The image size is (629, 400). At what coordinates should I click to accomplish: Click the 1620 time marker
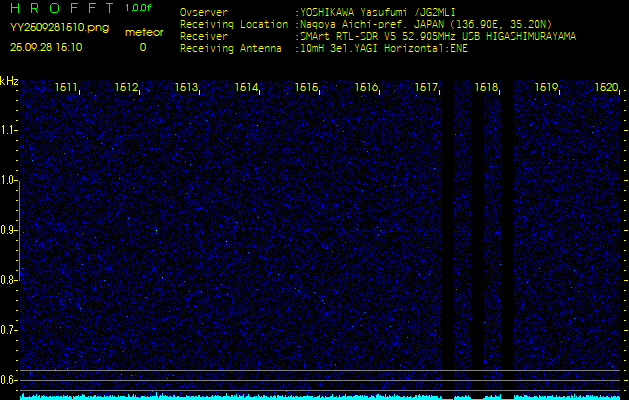click(606, 87)
